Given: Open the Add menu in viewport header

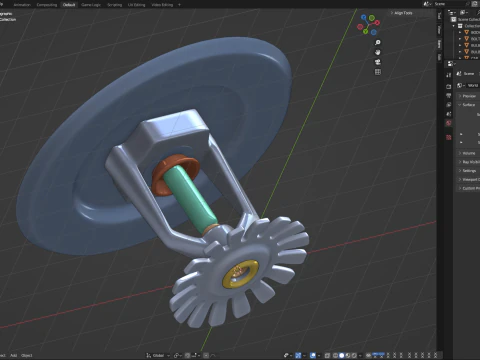Looking at the screenshot, I should click(13, 355).
